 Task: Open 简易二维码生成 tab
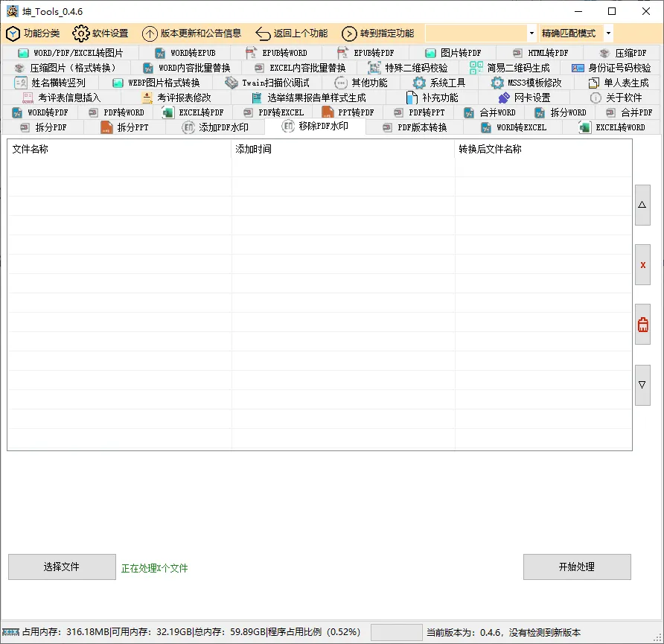coord(509,68)
